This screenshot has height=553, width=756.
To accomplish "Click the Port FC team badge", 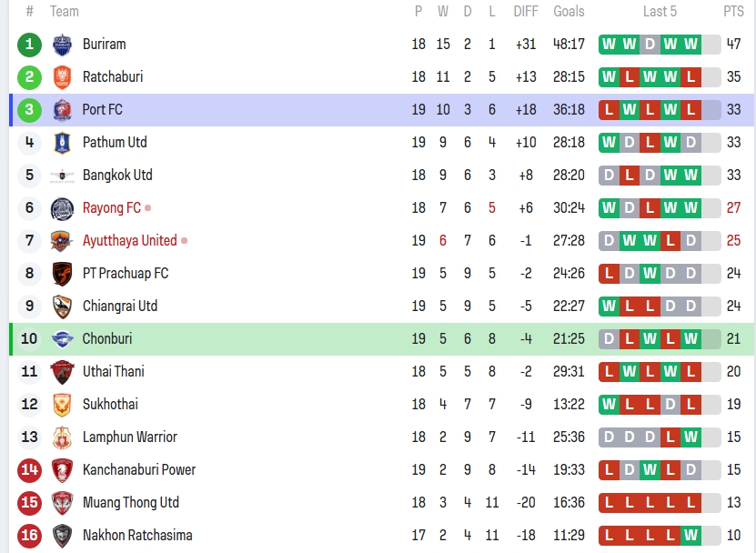I will [x=62, y=110].
